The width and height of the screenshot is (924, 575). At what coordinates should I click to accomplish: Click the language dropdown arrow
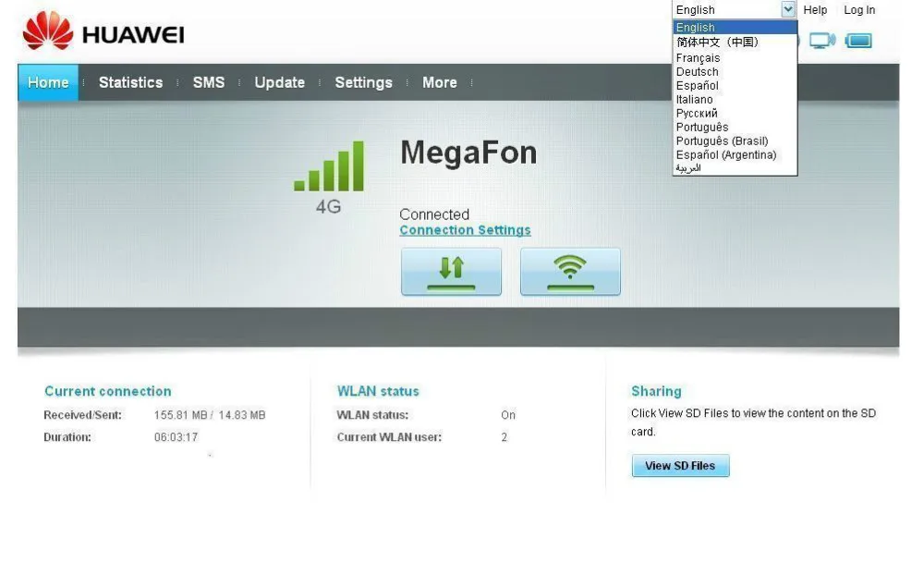pyautogui.click(x=788, y=10)
